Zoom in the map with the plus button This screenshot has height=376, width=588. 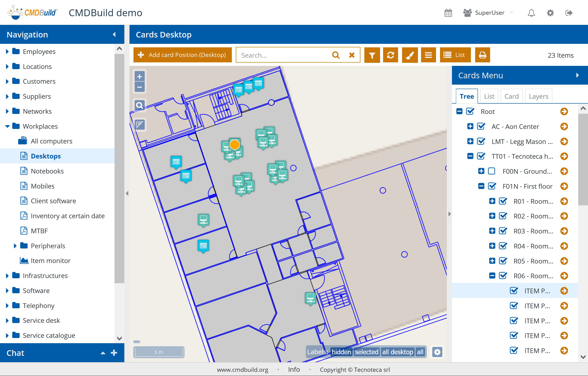[139, 77]
